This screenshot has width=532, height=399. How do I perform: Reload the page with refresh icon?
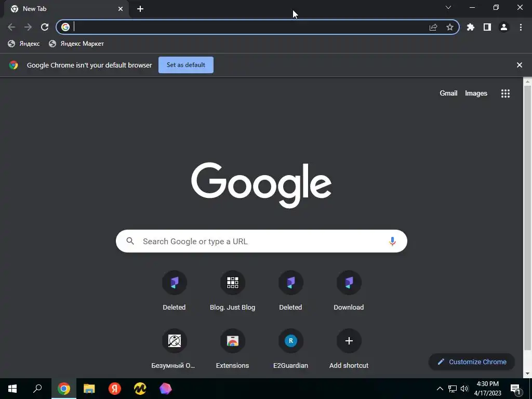tap(45, 27)
